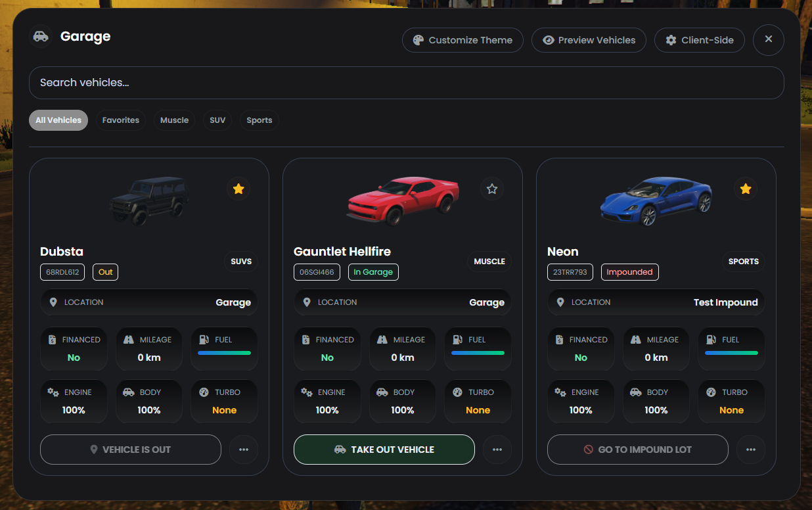Viewport: 812px width, 510px height.
Task: Open the Customize Theme panel
Action: tap(462, 39)
